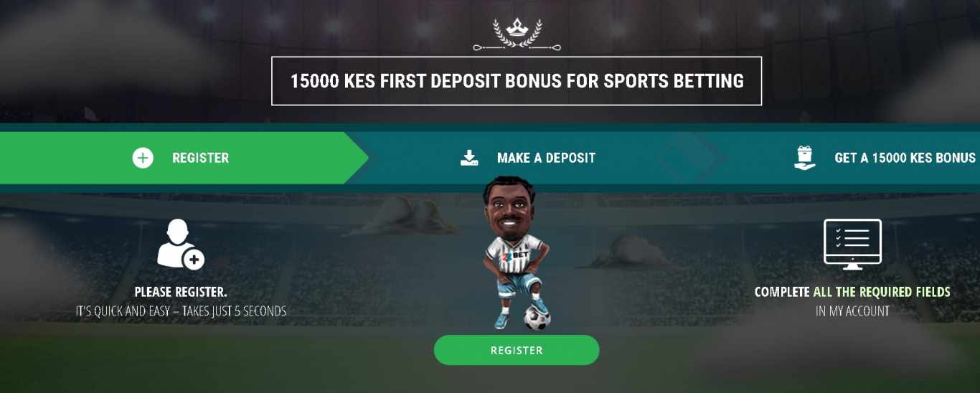Click the IN MY ACCOUNT text

(852, 311)
